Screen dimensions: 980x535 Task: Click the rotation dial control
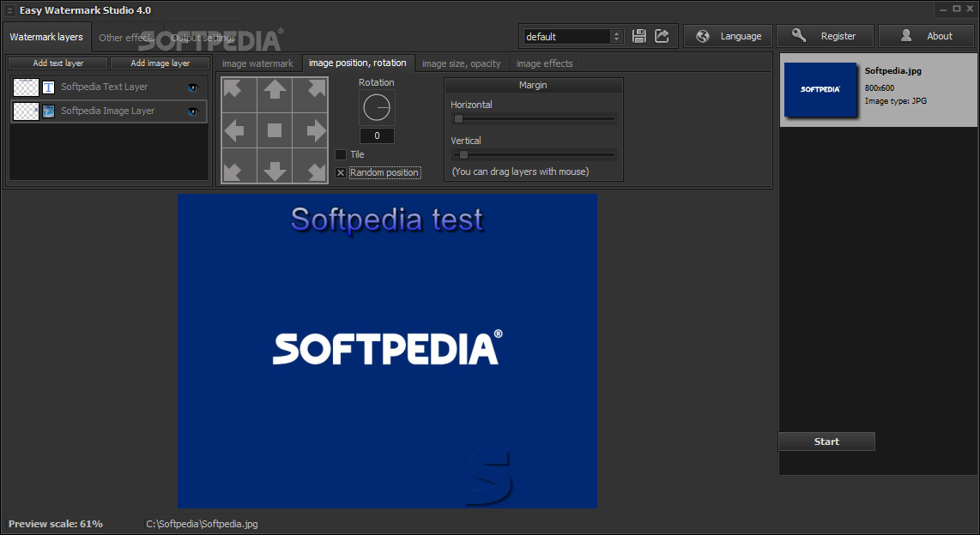click(377, 108)
